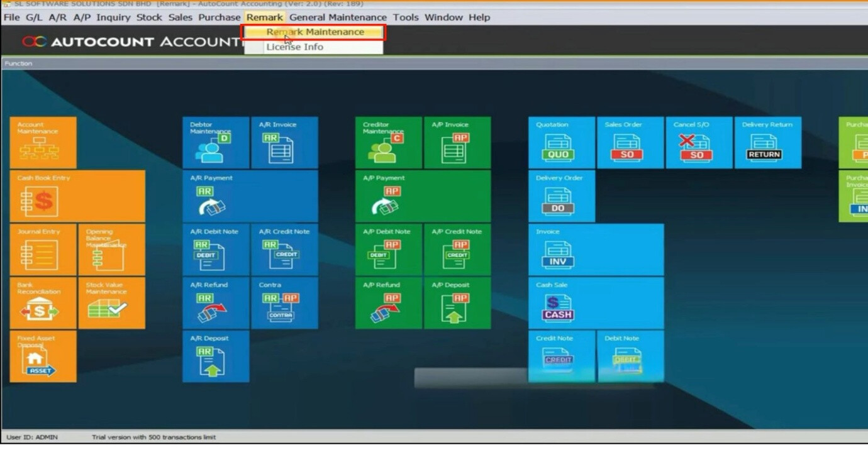The width and height of the screenshot is (868, 462).
Task: Click the Function panel header bar
Action: pyautogui.click(x=434, y=63)
